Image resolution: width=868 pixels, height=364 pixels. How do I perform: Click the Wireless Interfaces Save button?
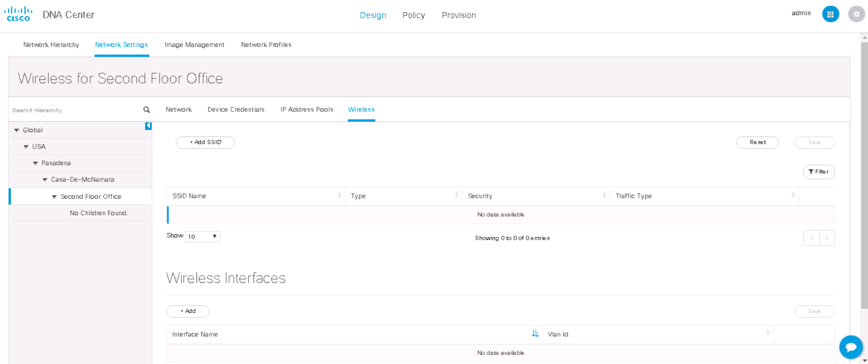tap(815, 311)
